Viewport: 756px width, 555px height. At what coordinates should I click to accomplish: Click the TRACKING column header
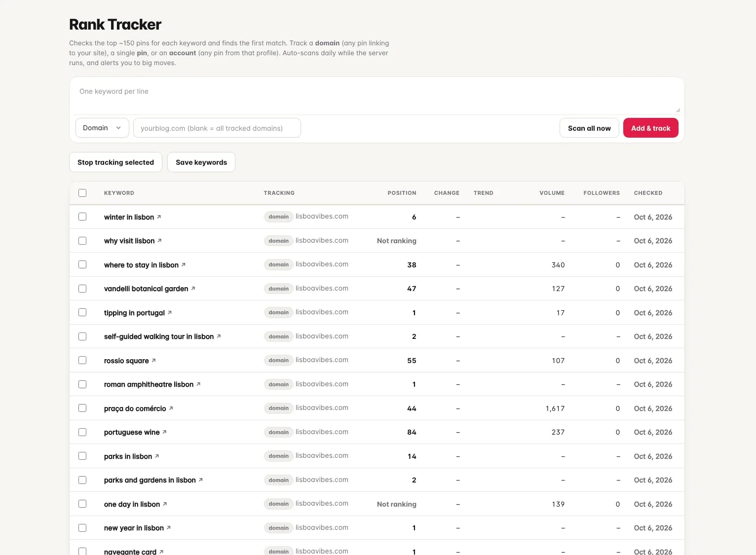(279, 193)
